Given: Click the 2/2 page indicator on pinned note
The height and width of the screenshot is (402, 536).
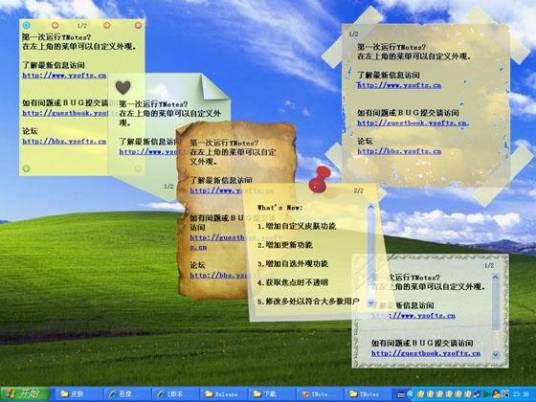Looking at the screenshot, I should [x=358, y=190].
